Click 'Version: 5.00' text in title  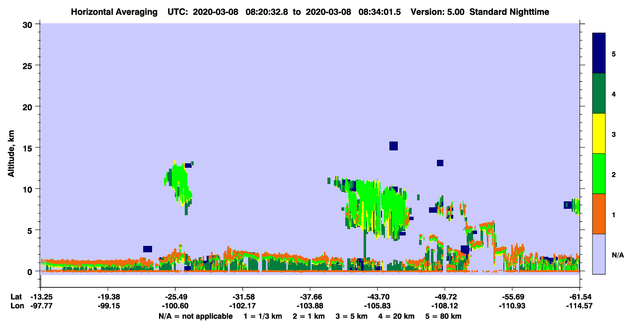click(437, 12)
